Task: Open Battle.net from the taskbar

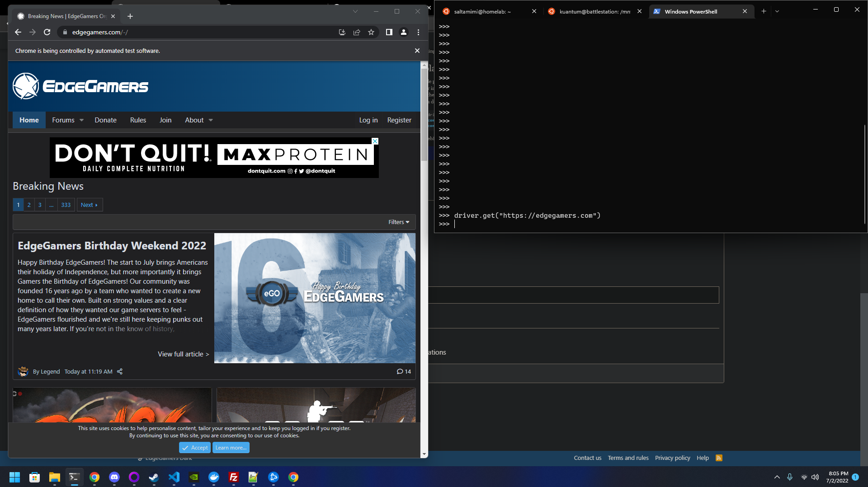Action: click(274, 477)
